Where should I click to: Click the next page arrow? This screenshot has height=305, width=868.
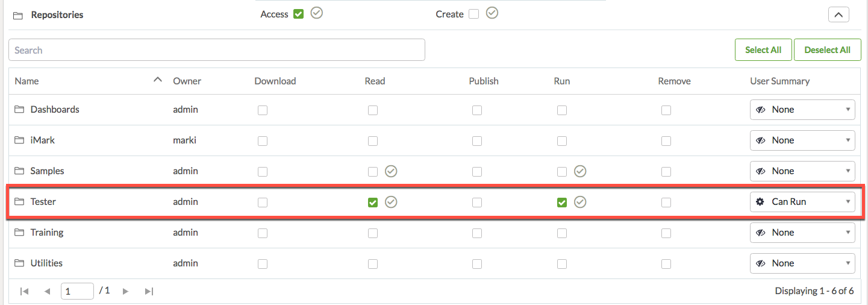coord(125,291)
